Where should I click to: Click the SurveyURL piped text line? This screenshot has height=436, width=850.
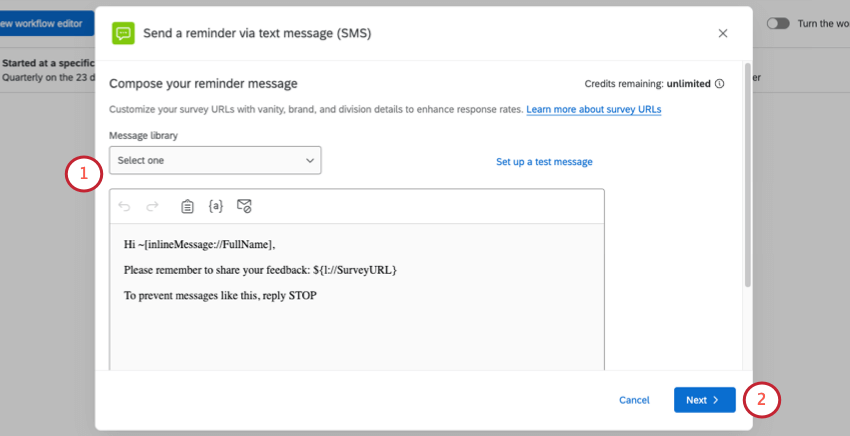(260, 270)
